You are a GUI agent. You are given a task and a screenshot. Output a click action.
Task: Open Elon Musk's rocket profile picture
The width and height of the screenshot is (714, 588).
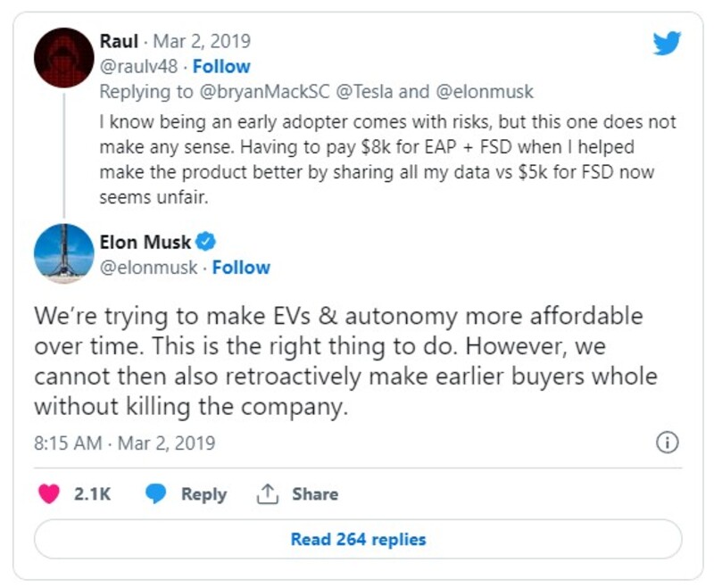pos(63,254)
